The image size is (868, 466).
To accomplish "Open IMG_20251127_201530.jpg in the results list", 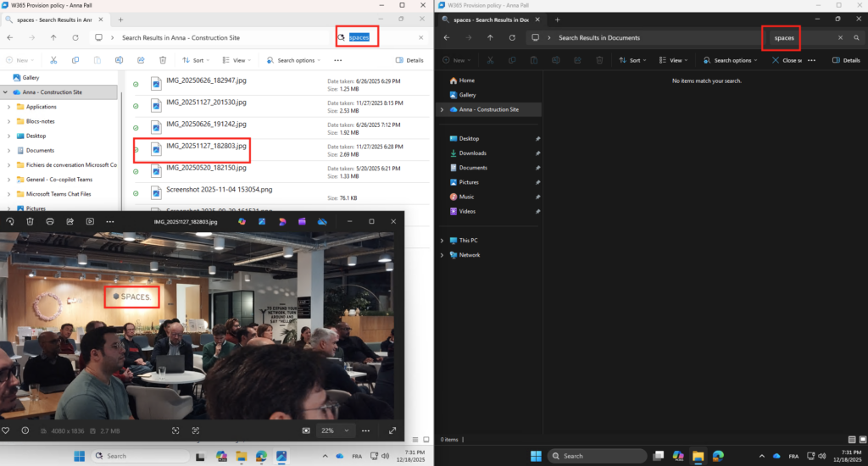I will pyautogui.click(x=206, y=103).
